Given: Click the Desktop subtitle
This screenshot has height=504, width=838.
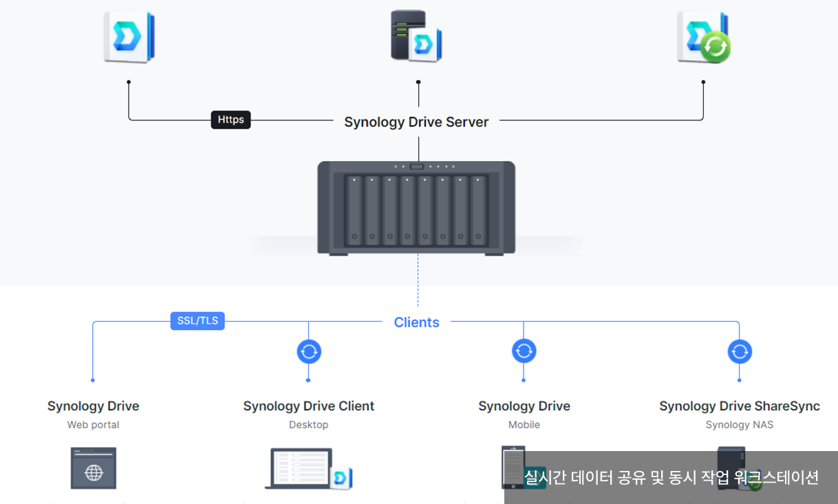Looking at the screenshot, I should pos(309,424).
